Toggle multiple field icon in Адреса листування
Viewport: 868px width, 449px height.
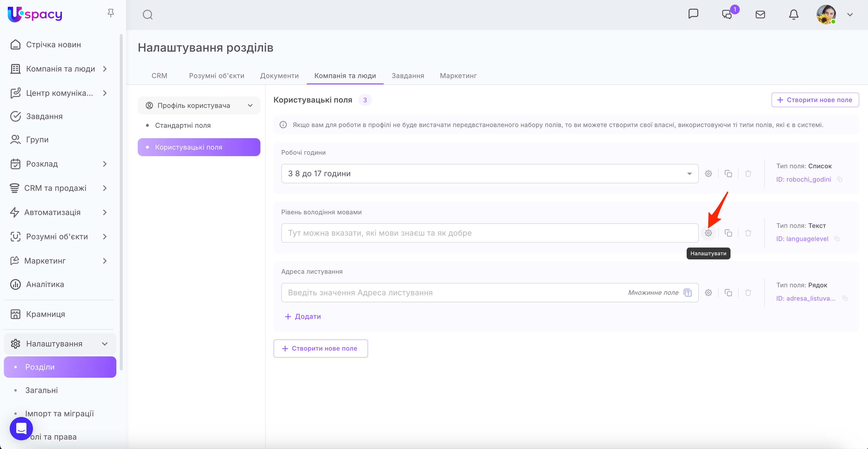687,292
